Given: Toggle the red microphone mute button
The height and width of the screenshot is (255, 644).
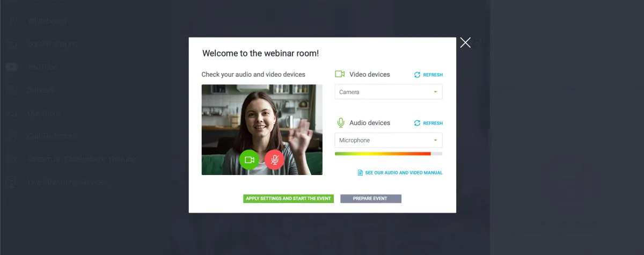Looking at the screenshot, I should click(275, 159).
